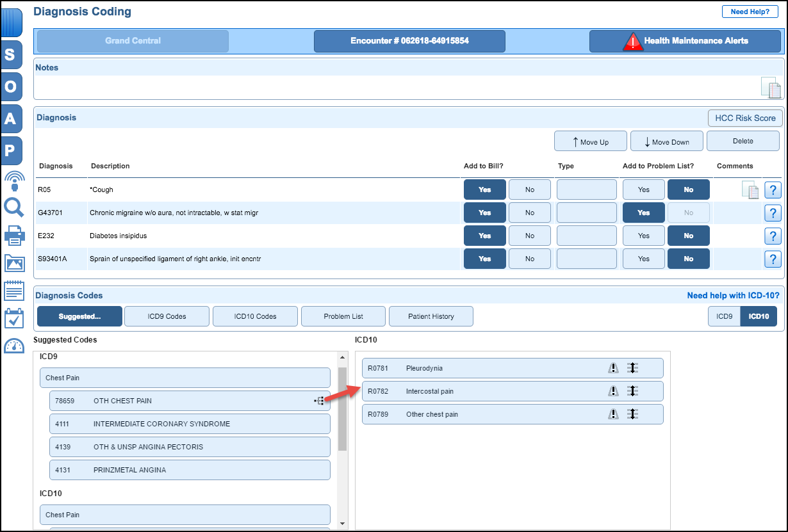The width and height of the screenshot is (788, 532).
Task: Click the magnifying glass search icon in sidebar
Action: [x=13, y=207]
